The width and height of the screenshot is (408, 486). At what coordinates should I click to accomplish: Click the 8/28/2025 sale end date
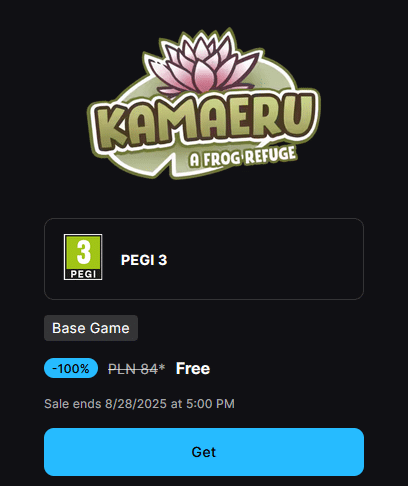136,404
